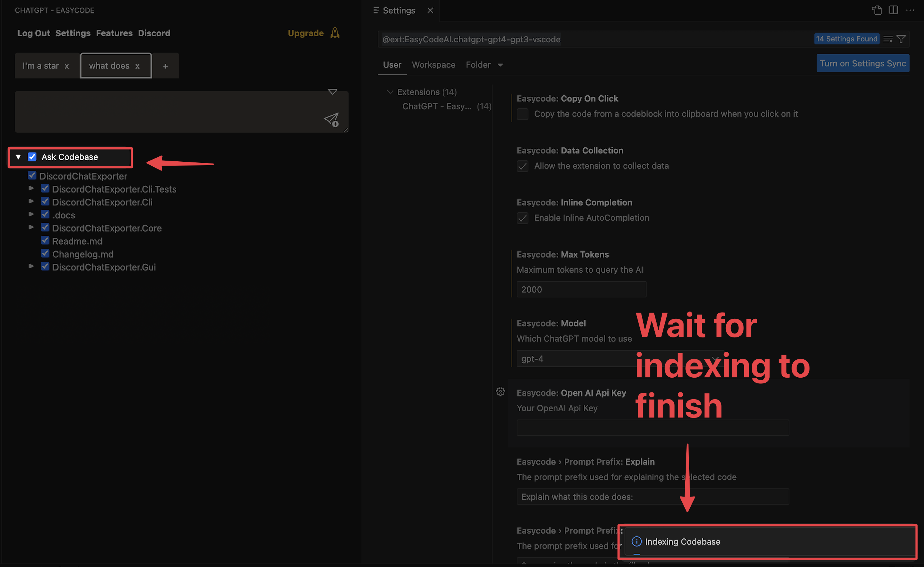Split the editor with the layout icon
924x567 pixels.
(893, 10)
